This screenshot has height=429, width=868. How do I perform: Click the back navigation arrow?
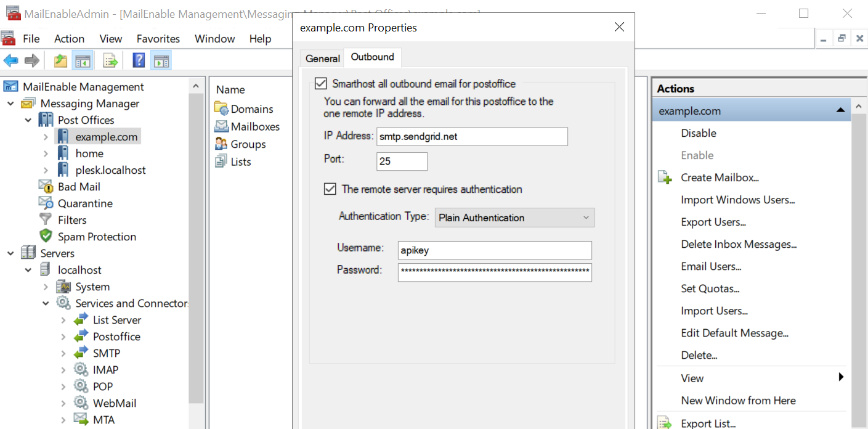12,60
